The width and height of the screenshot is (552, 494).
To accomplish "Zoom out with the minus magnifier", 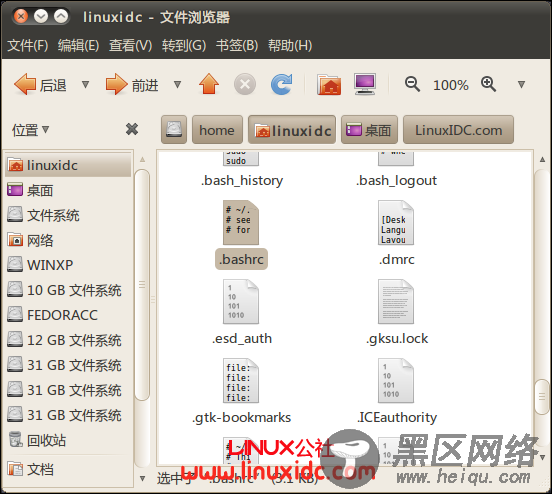I will coord(412,85).
